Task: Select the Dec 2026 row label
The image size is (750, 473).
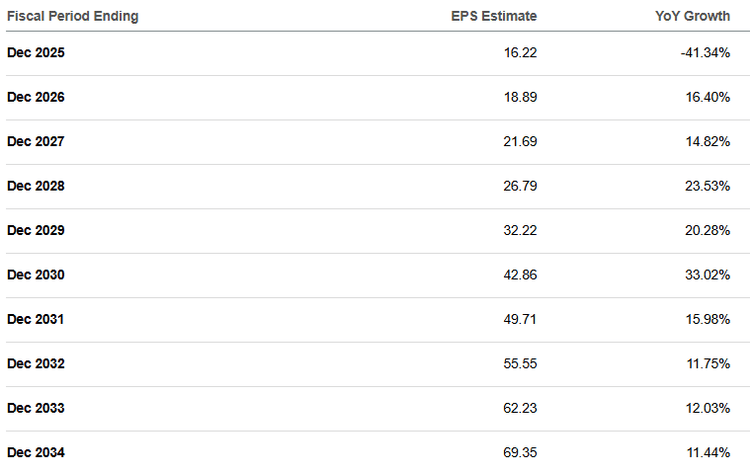Action: click(x=36, y=97)
